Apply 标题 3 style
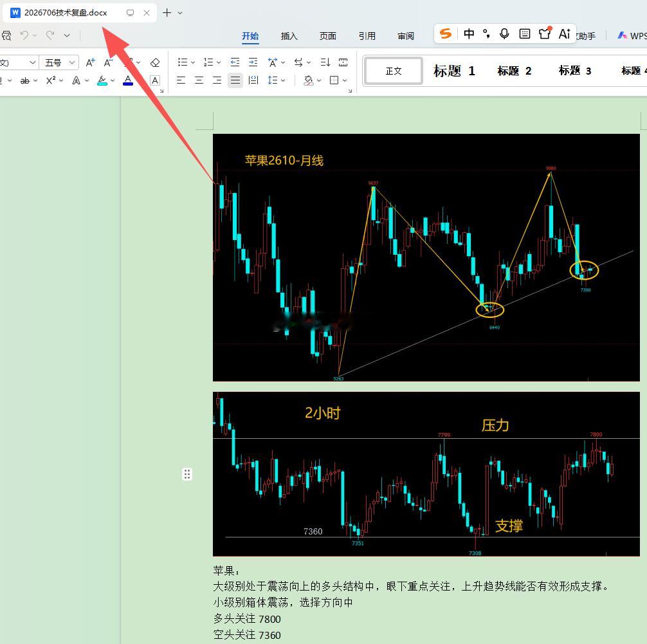The height and width of the screenshot is (644, 647). coord(575,71)
